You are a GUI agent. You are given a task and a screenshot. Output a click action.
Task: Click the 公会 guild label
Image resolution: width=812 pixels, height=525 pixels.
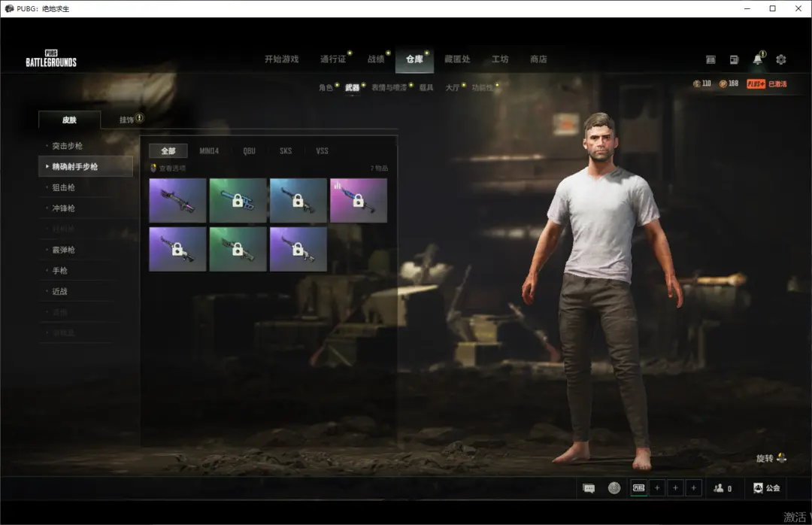click(x=773, y=488)
